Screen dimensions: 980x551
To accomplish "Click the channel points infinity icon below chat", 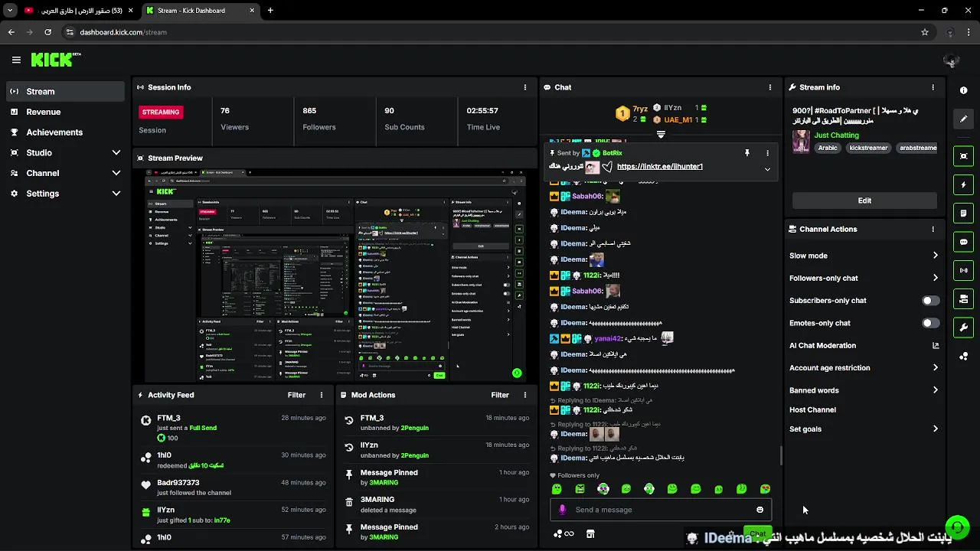I will 563,534.
